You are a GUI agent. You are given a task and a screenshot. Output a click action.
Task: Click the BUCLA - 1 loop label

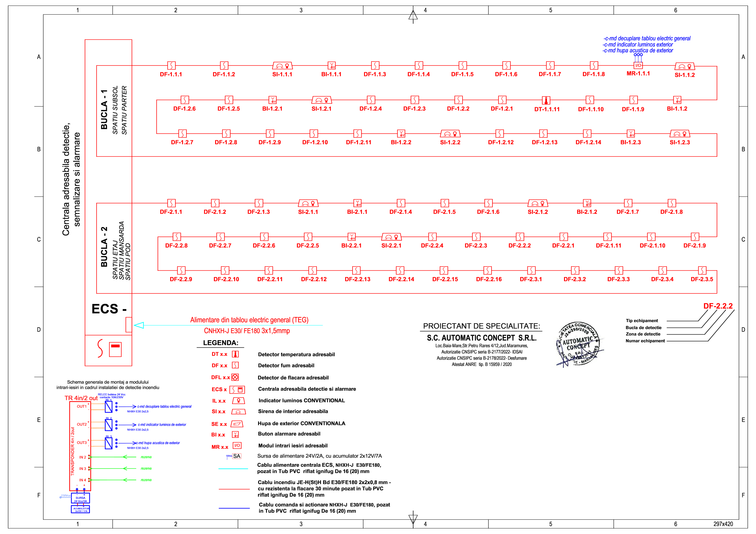click(104, 110)
